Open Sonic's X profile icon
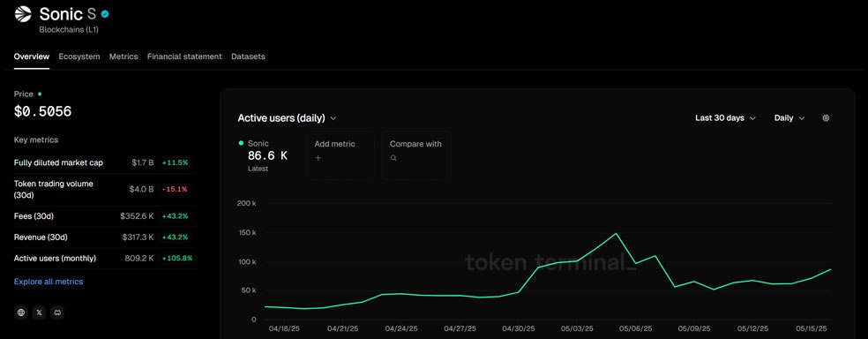 (x=39, y=313)
